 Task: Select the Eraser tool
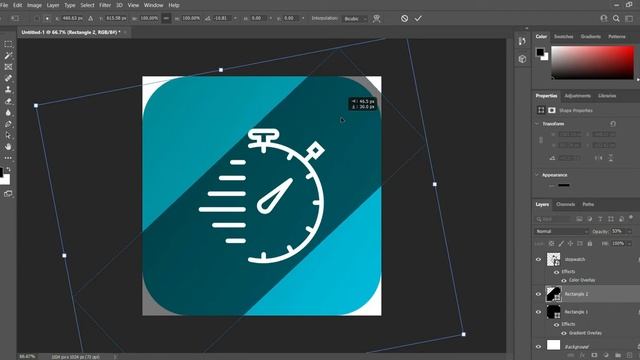pos(8,101)
